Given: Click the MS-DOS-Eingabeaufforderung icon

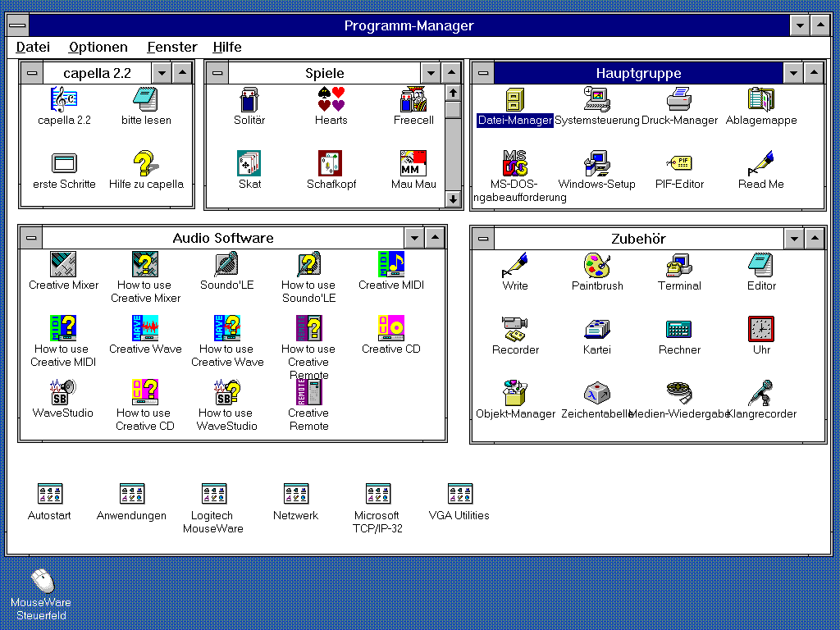Looking at the screenshot, I should 515,164.
